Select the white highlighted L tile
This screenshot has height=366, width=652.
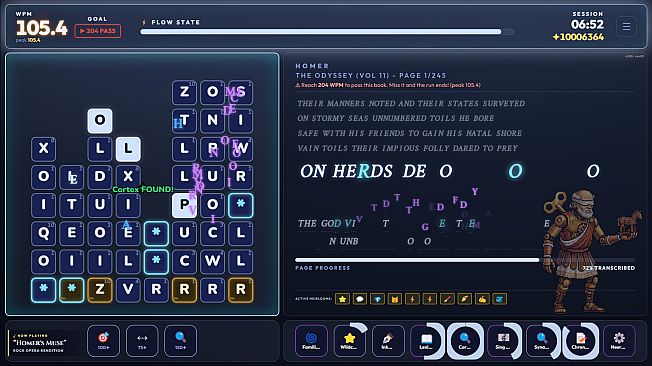[x=128, y=148]
